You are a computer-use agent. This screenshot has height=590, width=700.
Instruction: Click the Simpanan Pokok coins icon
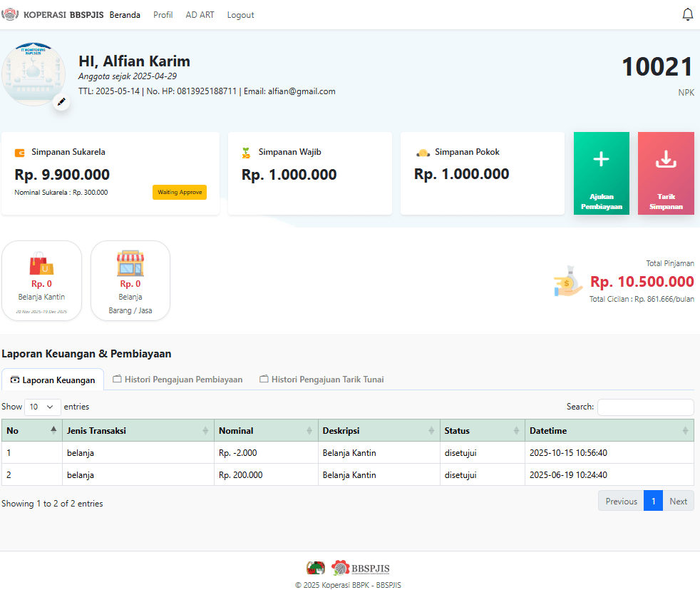tap(423, 153)
